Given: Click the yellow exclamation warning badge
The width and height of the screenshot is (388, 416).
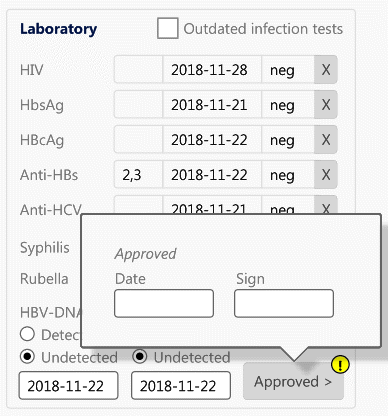Looking at the screenshot, I should [340, 365].
